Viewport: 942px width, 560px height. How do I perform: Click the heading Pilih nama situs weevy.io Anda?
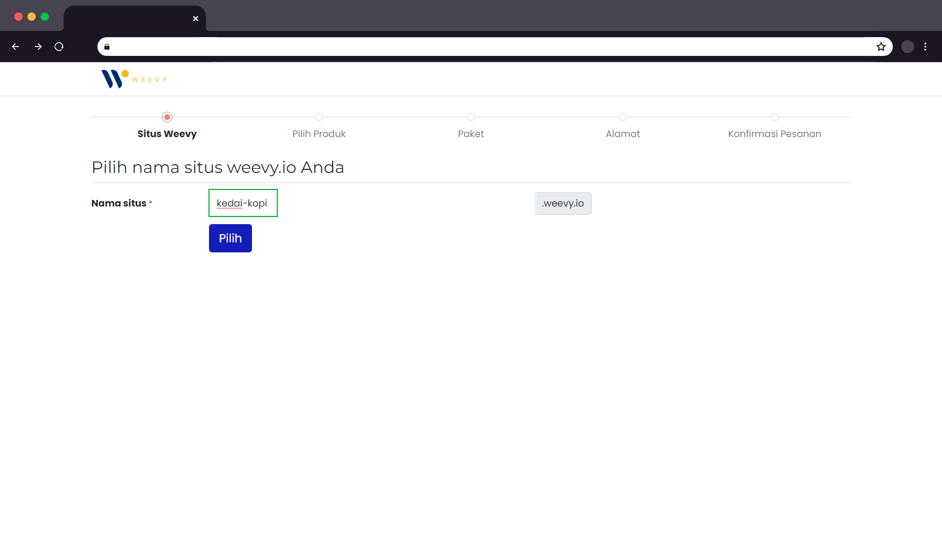(218, 167)
